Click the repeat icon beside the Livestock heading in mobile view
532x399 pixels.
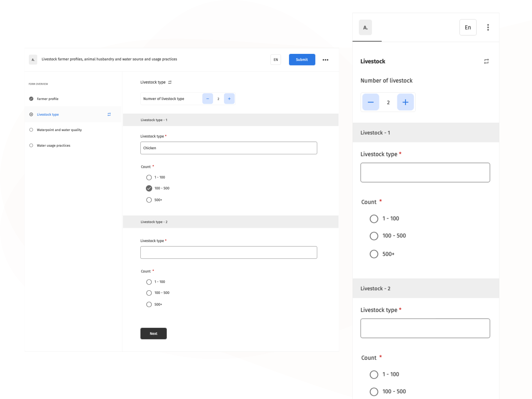point(486,61)
